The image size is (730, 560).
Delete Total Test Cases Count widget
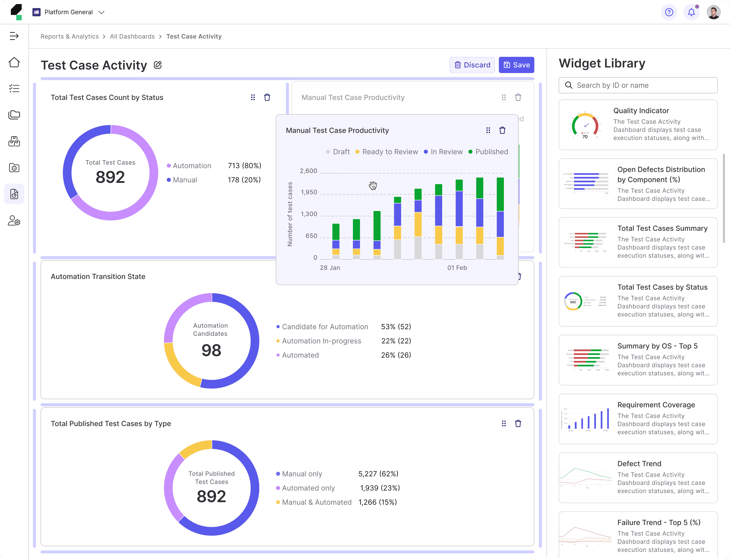267,97
